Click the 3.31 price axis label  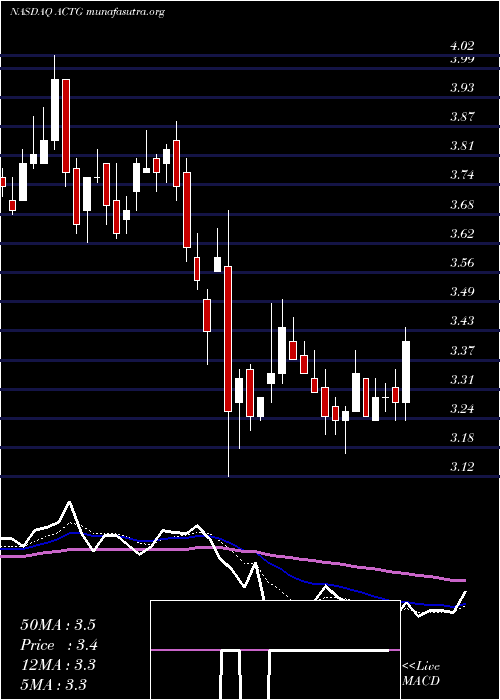462,380
